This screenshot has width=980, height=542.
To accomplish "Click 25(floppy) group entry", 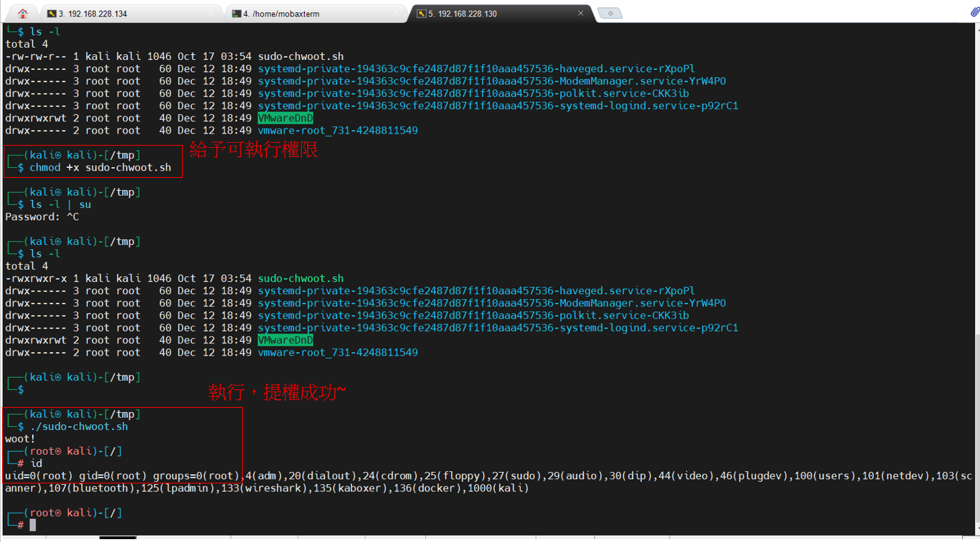I will click(452, 476).
